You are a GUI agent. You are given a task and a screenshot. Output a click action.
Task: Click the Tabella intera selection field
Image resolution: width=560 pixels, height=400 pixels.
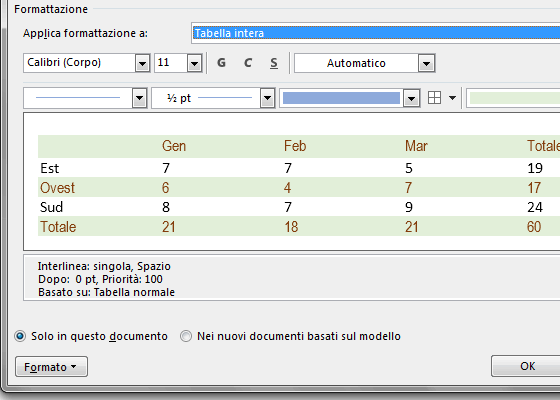[x=376, y=33]
